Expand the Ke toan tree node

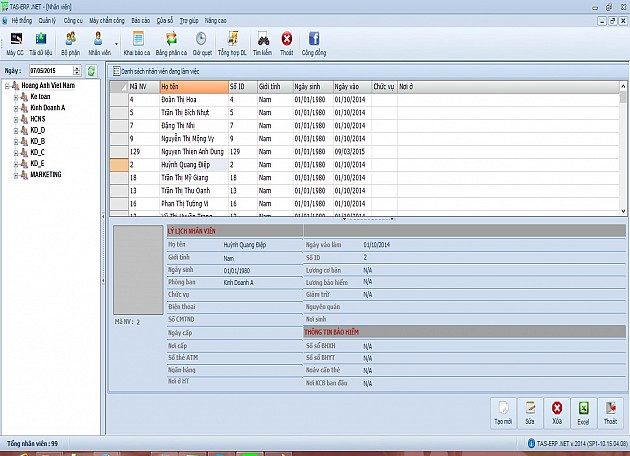pos(16,97)
